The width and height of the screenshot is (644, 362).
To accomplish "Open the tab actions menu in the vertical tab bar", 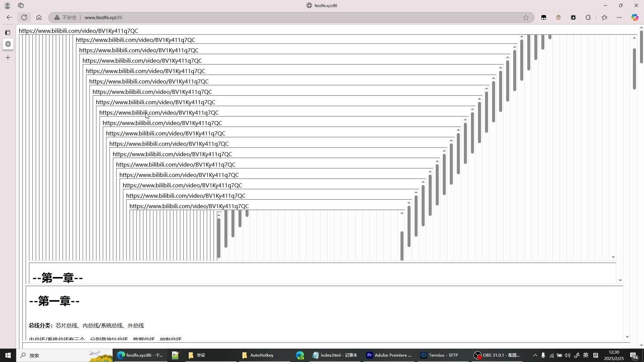I will point(8,33).
